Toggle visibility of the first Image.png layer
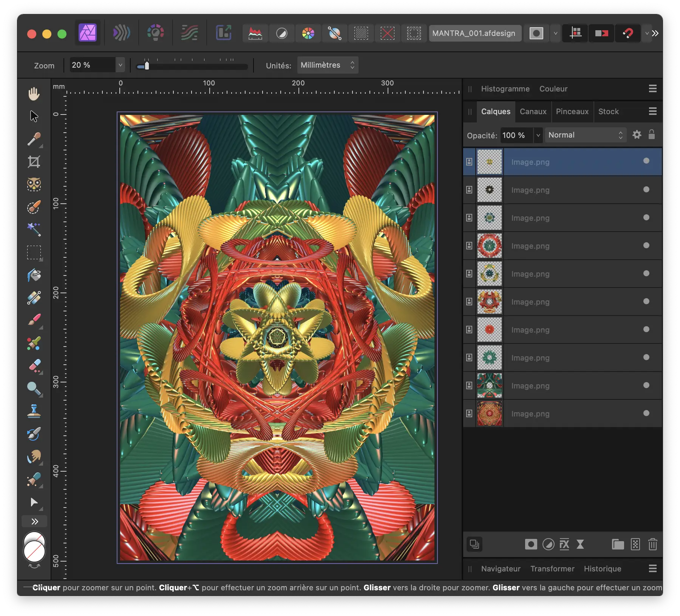The width and height of the screenshot is (680, 616). point(646,161)
